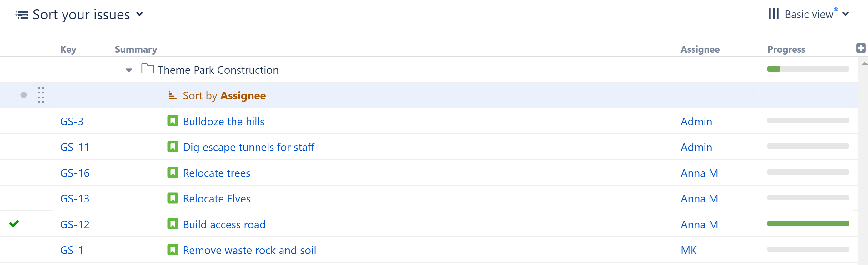
Task: Click the sorting generator icon before Sort by Assignee
Action: (x=173, y=95)
